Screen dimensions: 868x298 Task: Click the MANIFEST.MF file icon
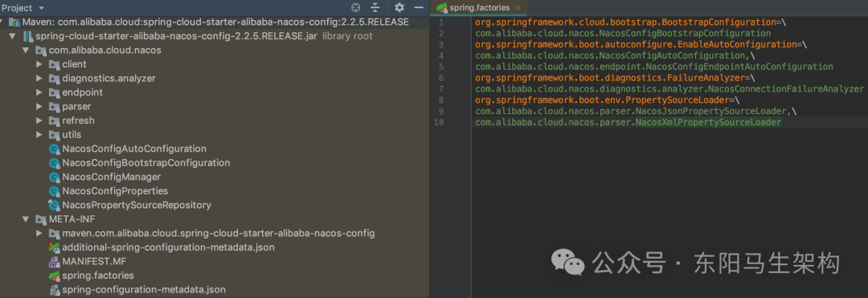[x=55, y=262]
